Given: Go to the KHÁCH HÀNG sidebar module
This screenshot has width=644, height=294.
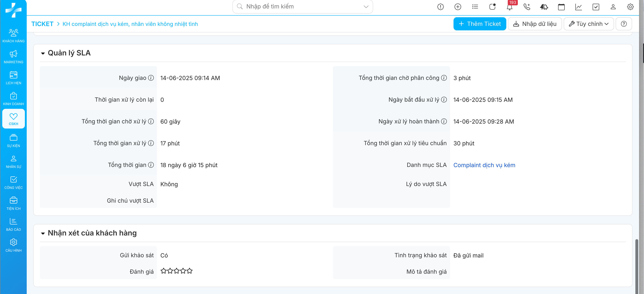Looking at the screenshot, I should click(14, 36).
